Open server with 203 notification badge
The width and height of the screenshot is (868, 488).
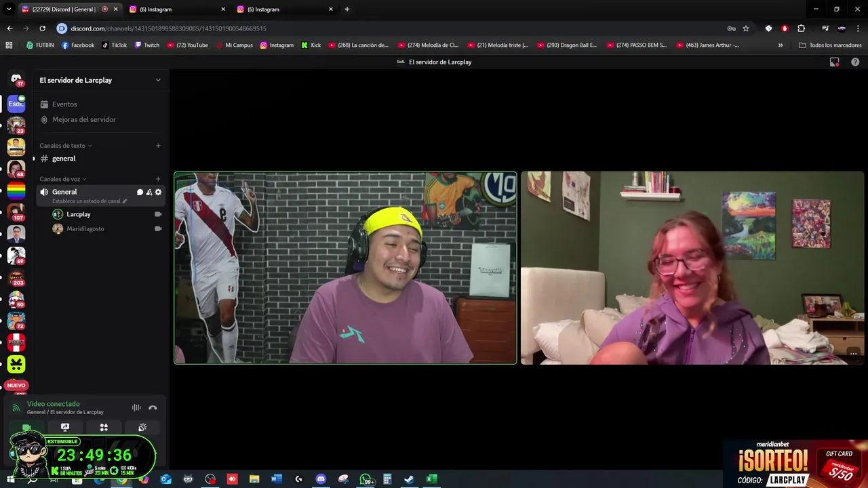click(x=16, y=277)
